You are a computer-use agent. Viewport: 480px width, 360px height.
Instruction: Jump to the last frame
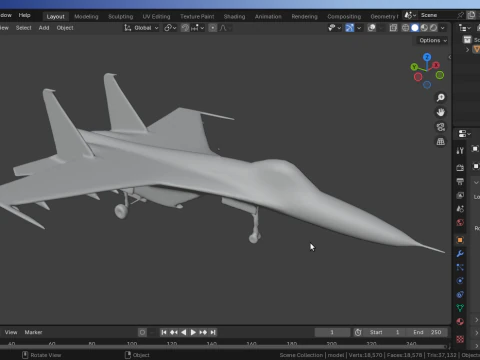pos(213,332)
